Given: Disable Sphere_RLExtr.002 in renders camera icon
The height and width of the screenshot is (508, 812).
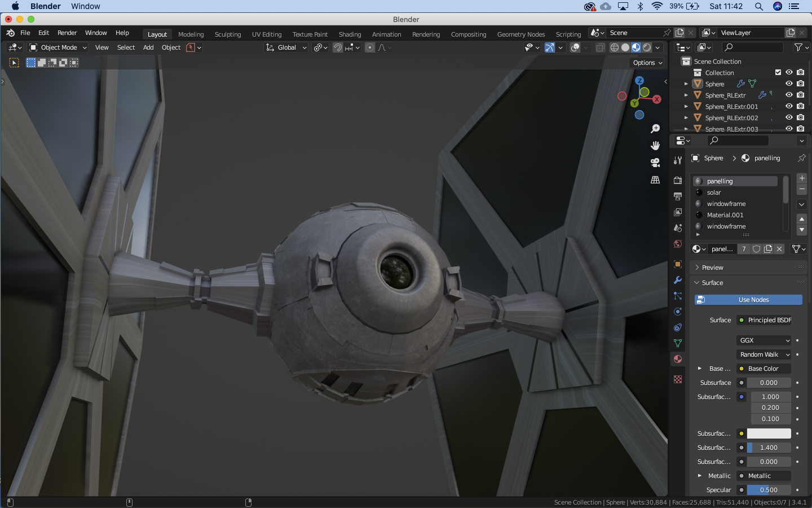Looking at the screenshot, I should (x=800, y=117).
